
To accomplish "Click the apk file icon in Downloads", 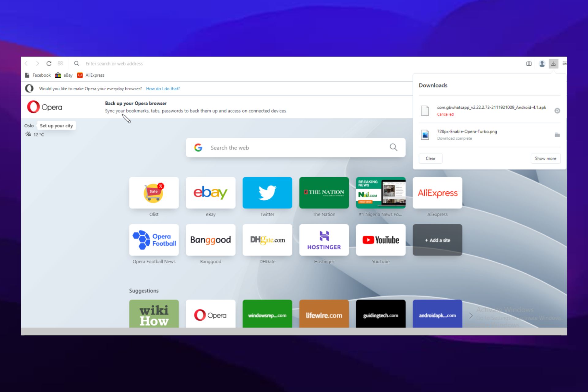I will [425, 111].
